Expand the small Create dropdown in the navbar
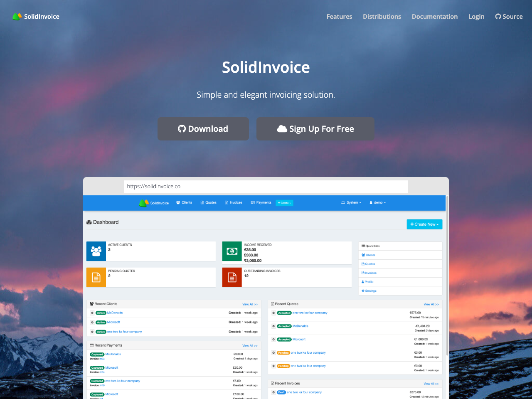This screenshot has width=532, height=399. tap(285, 203)
